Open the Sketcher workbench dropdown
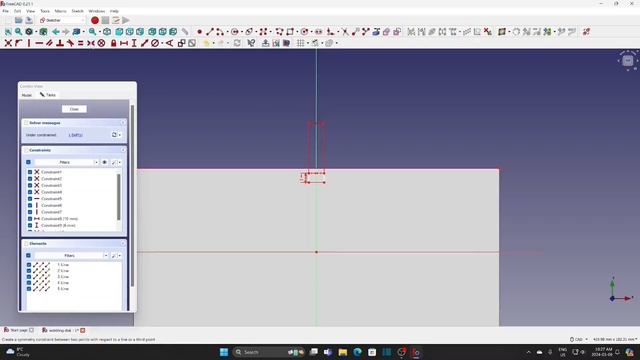Viewport: 640px width, 360px height. pos(62,20)
